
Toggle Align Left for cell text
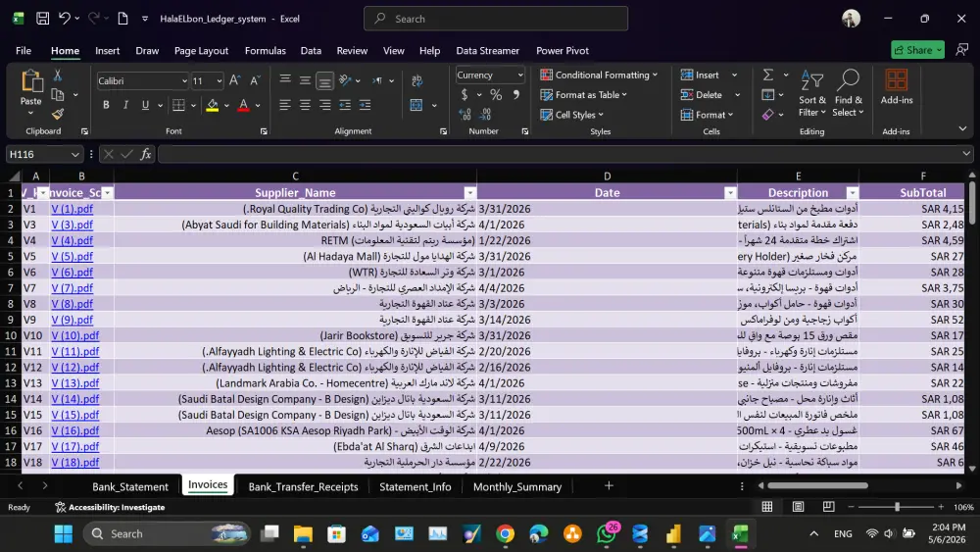[x=285, y=105]
